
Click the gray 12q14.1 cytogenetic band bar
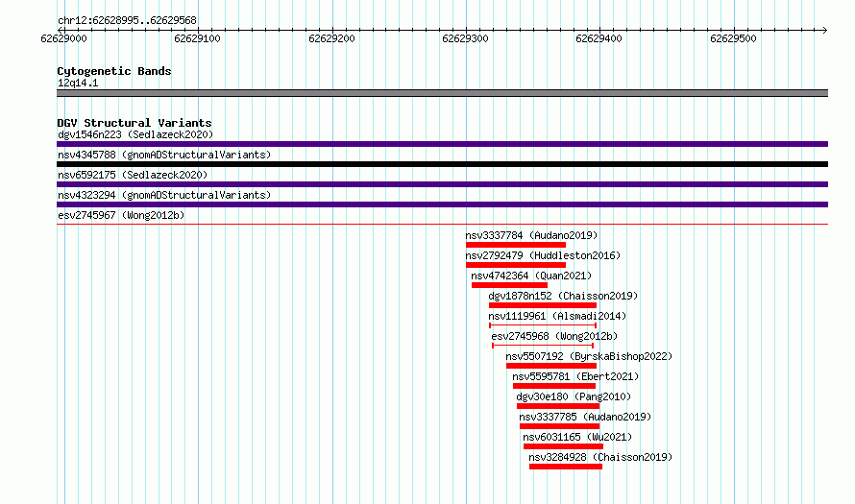click(x=442, y=93)
